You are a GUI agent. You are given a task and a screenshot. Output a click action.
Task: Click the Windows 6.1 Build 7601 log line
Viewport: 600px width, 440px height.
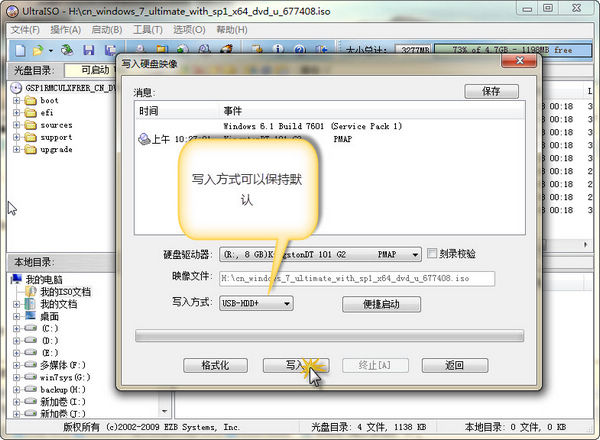(313, 126)
